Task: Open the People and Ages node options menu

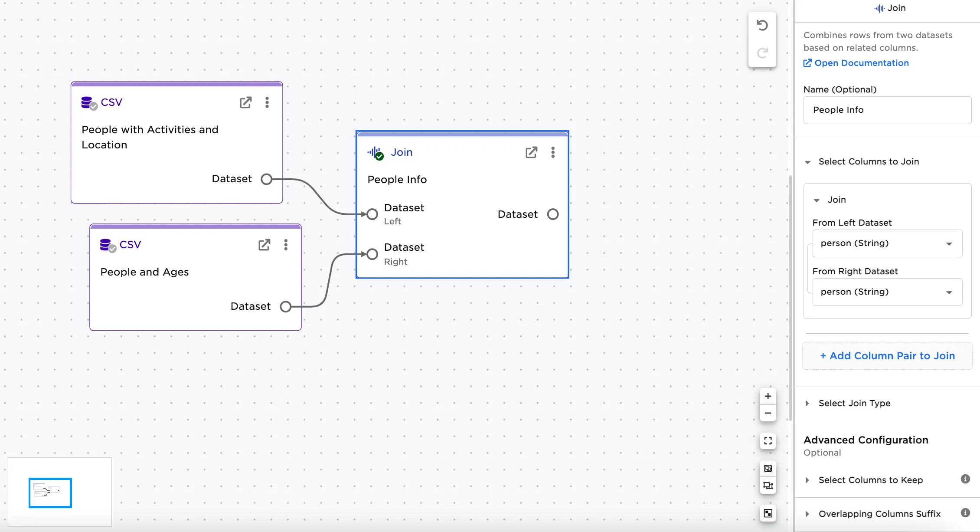Action: pos(286,245)
